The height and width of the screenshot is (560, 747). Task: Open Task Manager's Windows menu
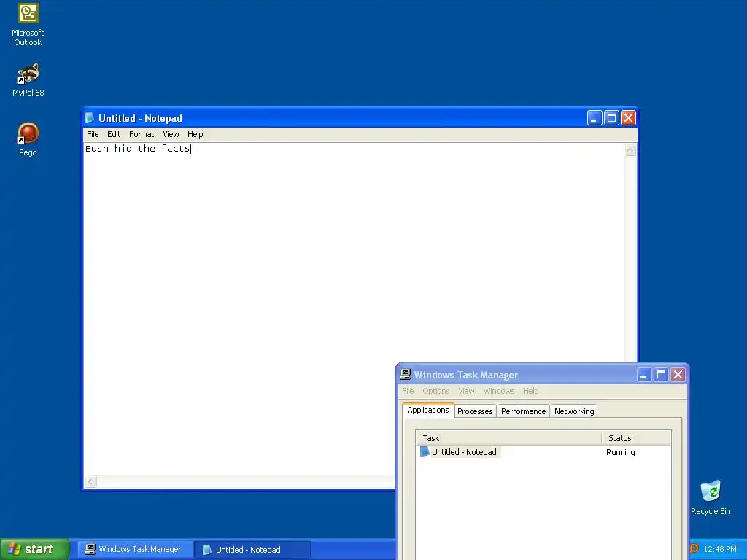click(x=499, y=391)
